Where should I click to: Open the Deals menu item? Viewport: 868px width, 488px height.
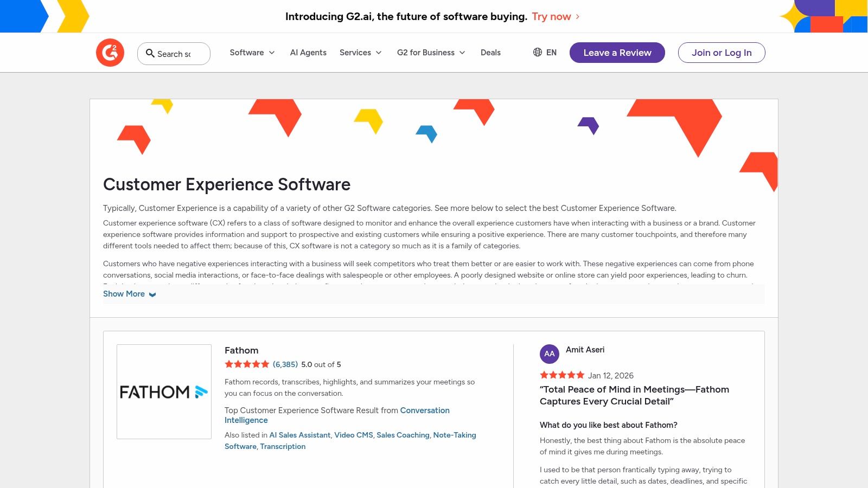490,53
